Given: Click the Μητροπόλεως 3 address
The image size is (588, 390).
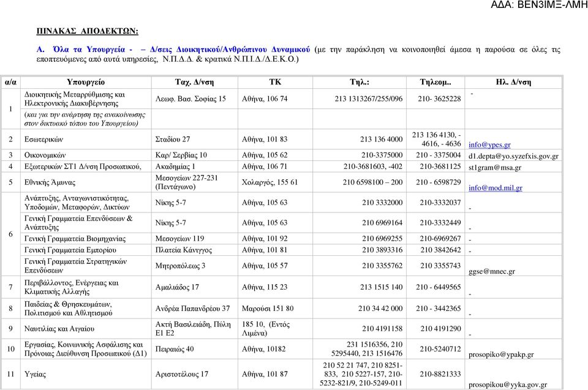Looking at the screenshot, I should coord(180,266).
